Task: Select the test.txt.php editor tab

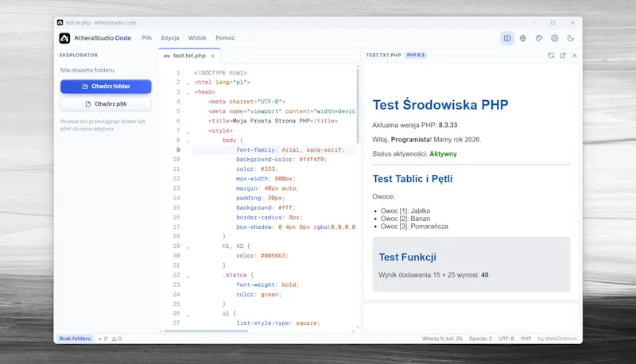Action: (x=189, y=56)
